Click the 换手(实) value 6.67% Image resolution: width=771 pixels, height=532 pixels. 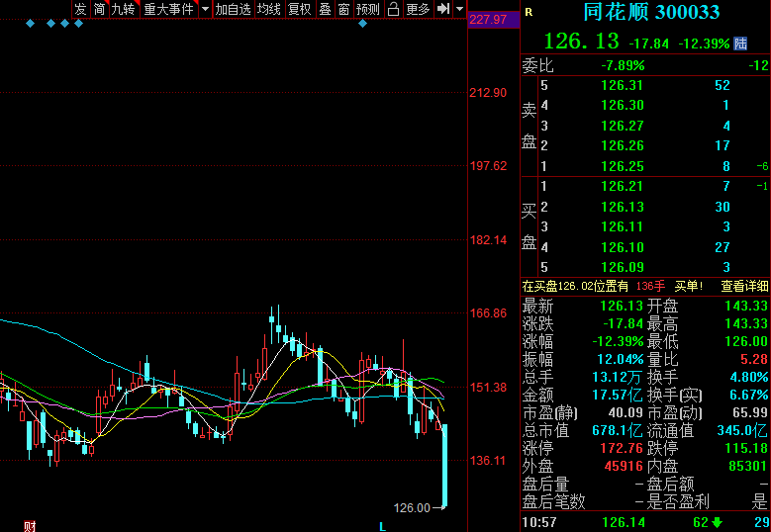pos(749,395)
